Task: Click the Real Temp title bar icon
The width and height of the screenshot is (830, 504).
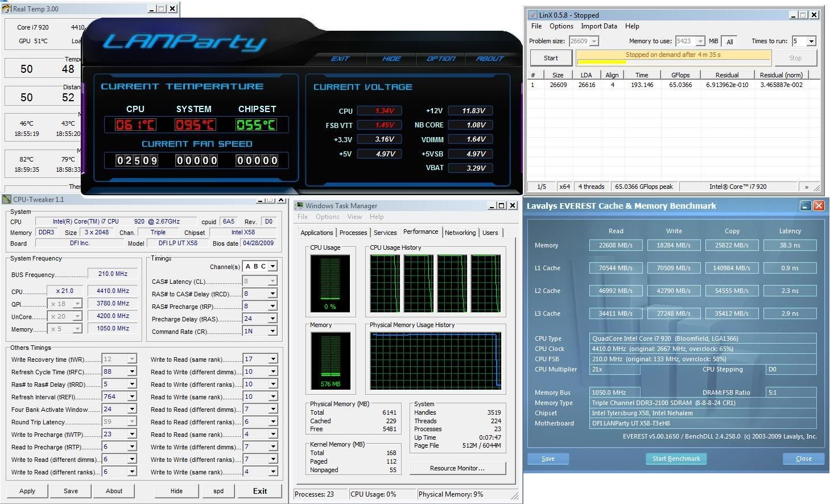Action: pyautogui.click(x=6, y=9)
